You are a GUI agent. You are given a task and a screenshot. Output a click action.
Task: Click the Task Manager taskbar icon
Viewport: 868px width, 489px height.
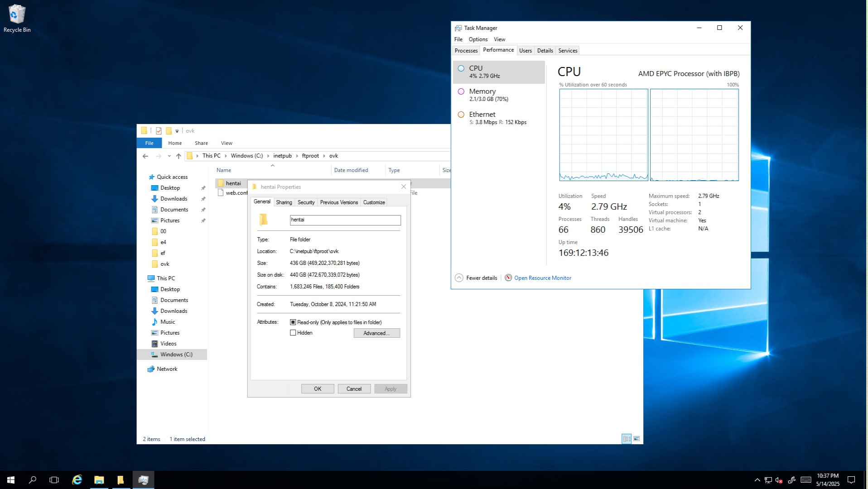tap(143, 480)
